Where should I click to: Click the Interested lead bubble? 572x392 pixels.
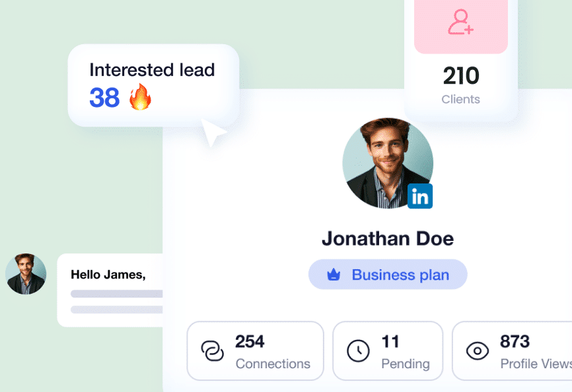154,86
